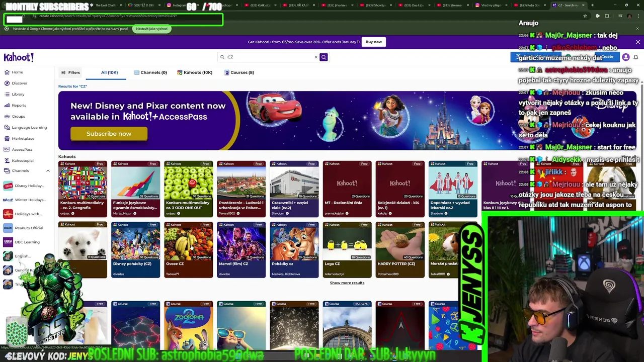Image resolution: width=644 pixels, height=362 pixels.
Task: Open the Filters panel
Action: coord(70,72)
